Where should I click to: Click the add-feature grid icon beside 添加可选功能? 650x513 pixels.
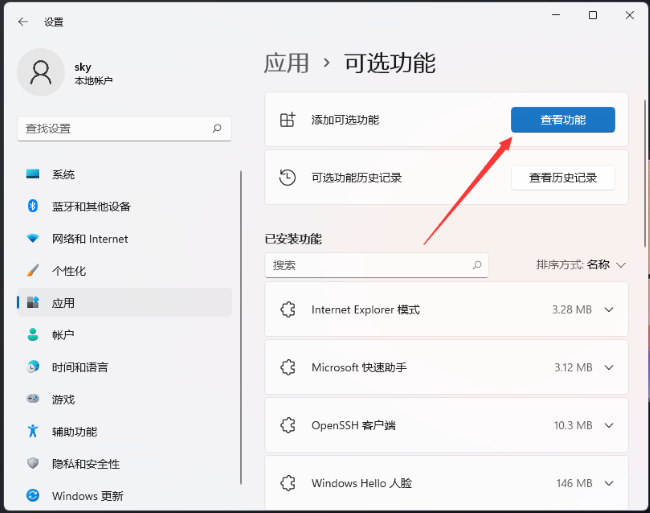287,120
